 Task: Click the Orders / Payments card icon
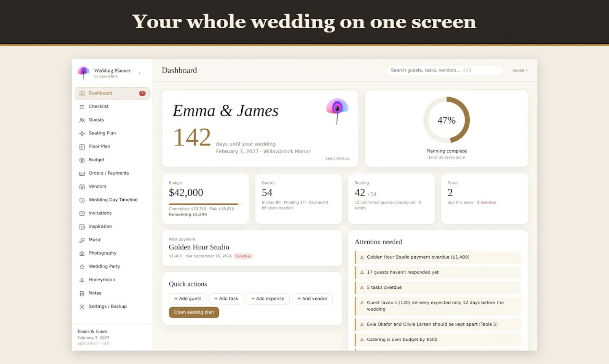(x=82, y=173)
